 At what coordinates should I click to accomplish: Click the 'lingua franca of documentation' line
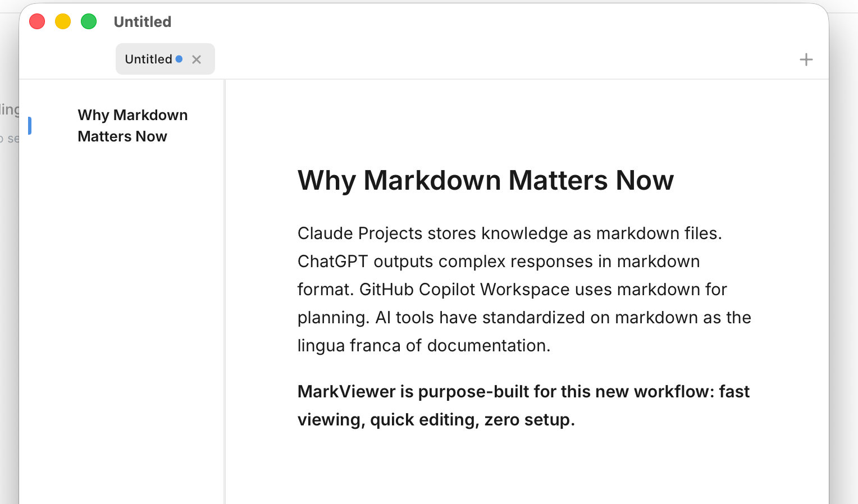tap(423, 346)
